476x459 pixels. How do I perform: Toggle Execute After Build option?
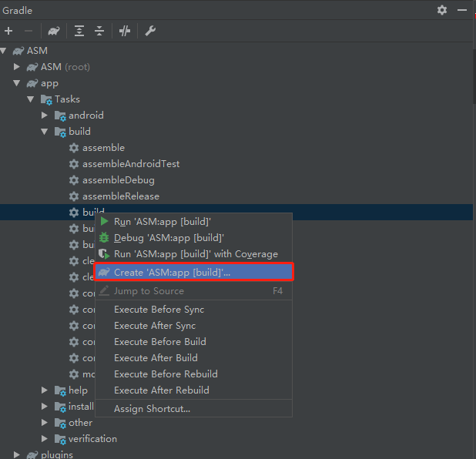coord(193,357)
